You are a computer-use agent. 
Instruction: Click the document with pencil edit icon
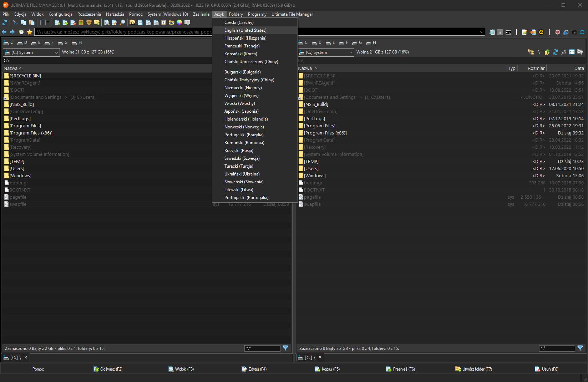pos(115,22)
